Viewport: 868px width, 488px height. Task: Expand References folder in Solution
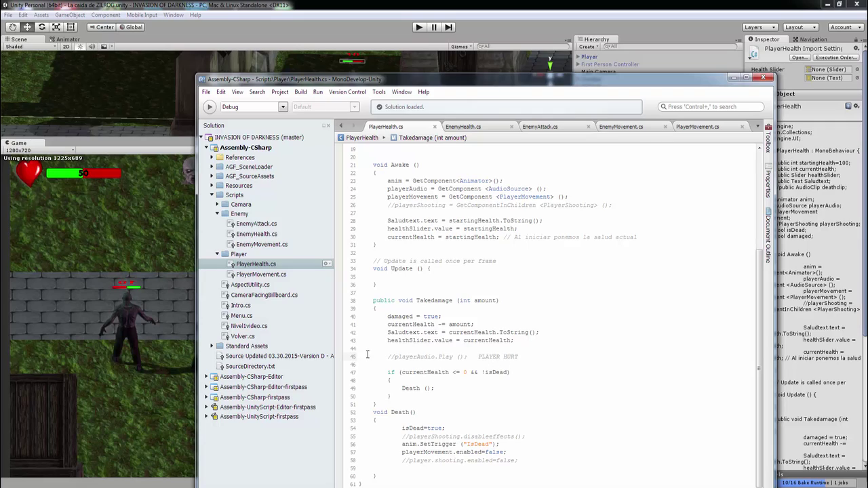(212, 157)
